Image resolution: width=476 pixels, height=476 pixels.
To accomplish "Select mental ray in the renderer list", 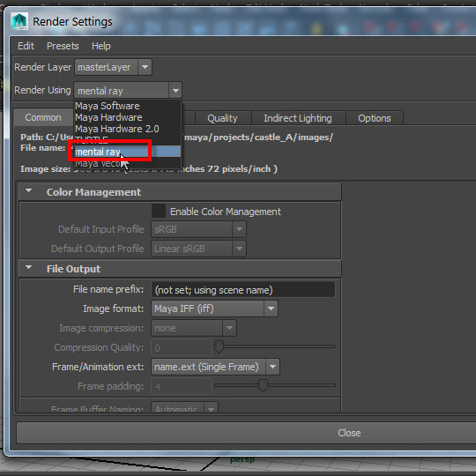I will [x=128, y=152].
